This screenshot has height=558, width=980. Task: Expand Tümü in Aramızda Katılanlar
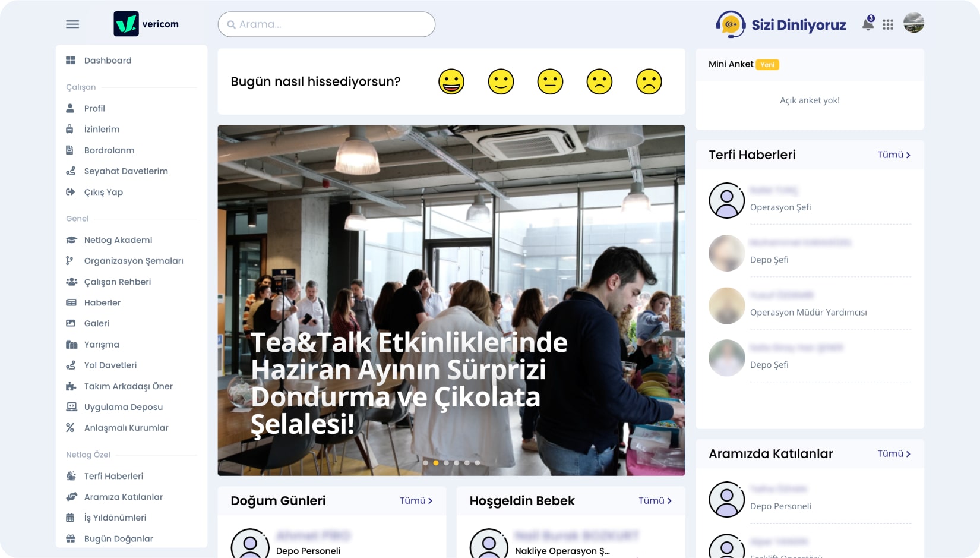point(894,453)
